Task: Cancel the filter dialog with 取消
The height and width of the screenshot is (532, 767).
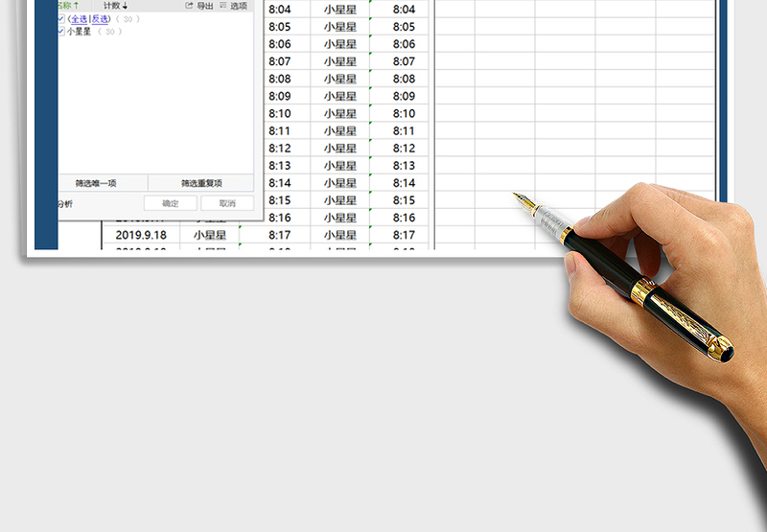Action: click(x=227, y=203)
